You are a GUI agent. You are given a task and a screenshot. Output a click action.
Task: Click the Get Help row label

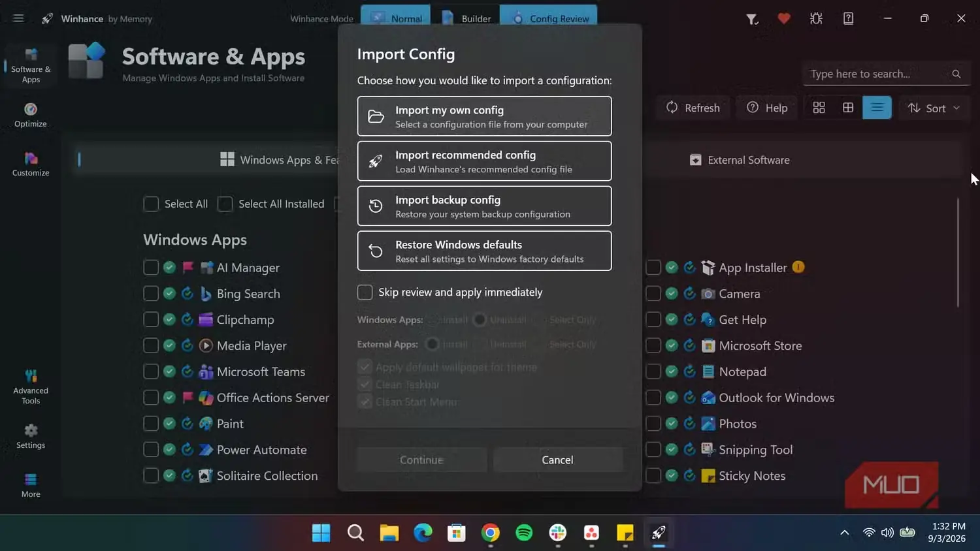click(x=742, y=320)
